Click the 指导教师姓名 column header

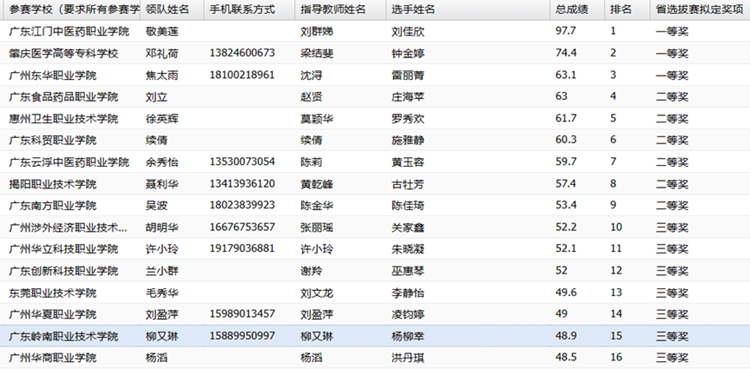340,10
